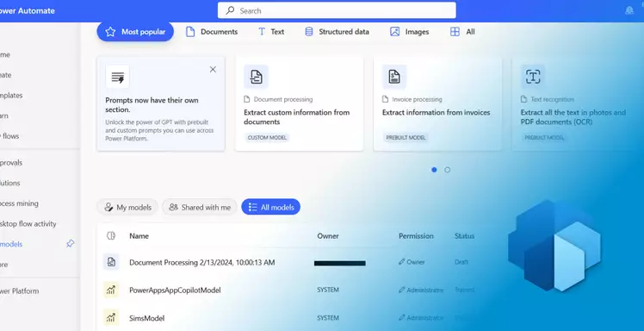
Task: Open Power Platform in the sidebar
Action: (x=19, y=291)
